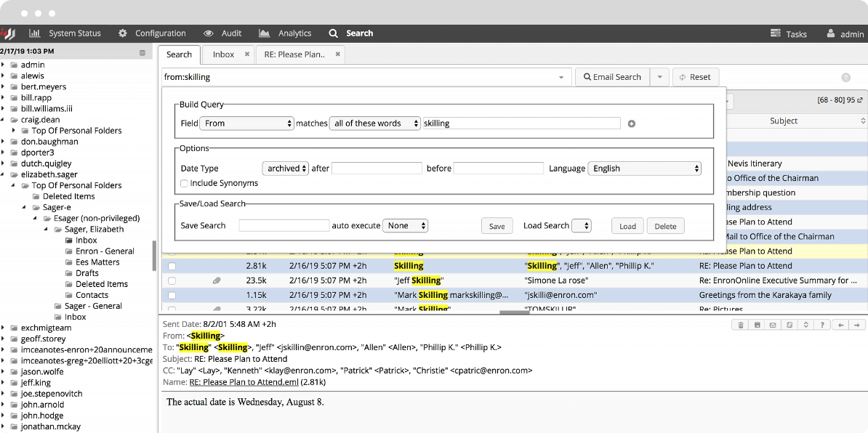Enable the Include Synonyms checkbox
The width and height of the screenshot is (868, 433).
(x=184, y=183)
